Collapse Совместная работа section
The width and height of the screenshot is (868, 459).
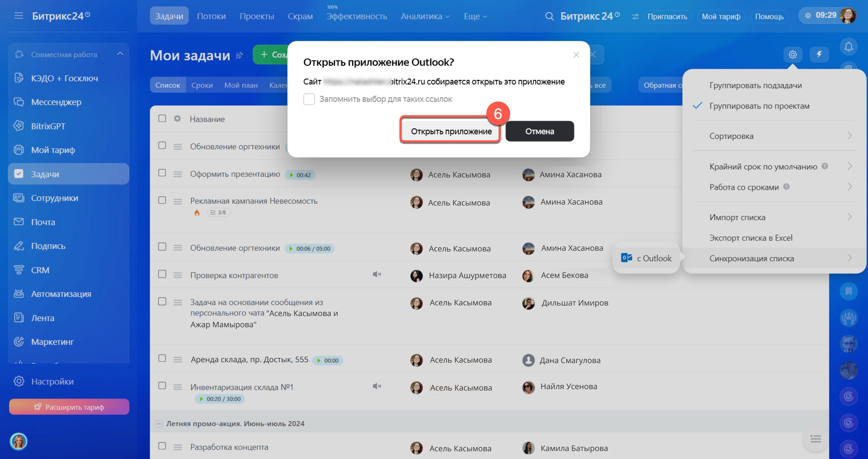120,54
